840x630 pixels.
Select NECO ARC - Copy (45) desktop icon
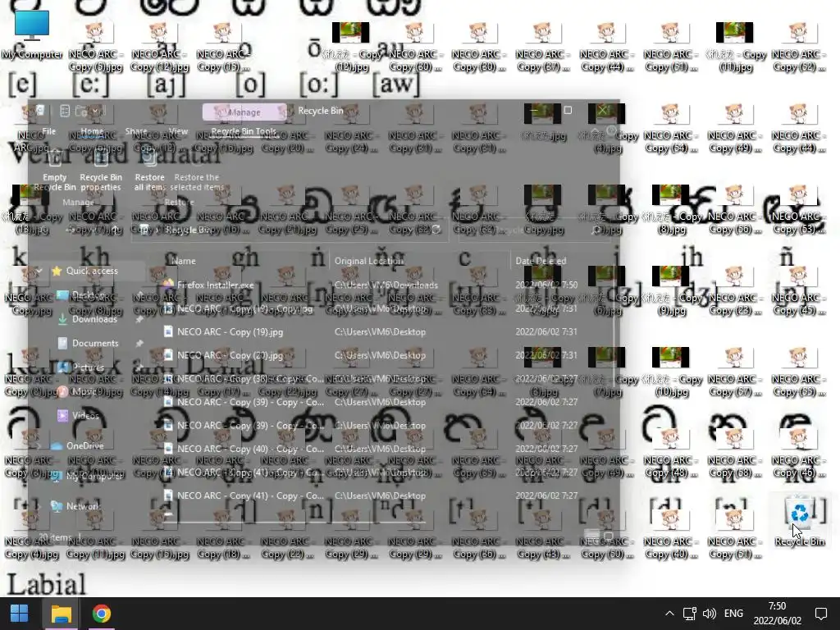797,291
